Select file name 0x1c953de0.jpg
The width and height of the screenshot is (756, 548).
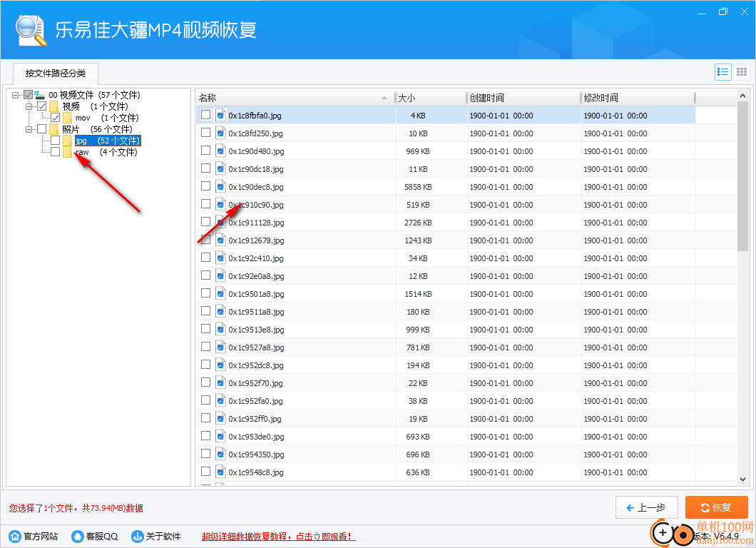tap(257, 437)
